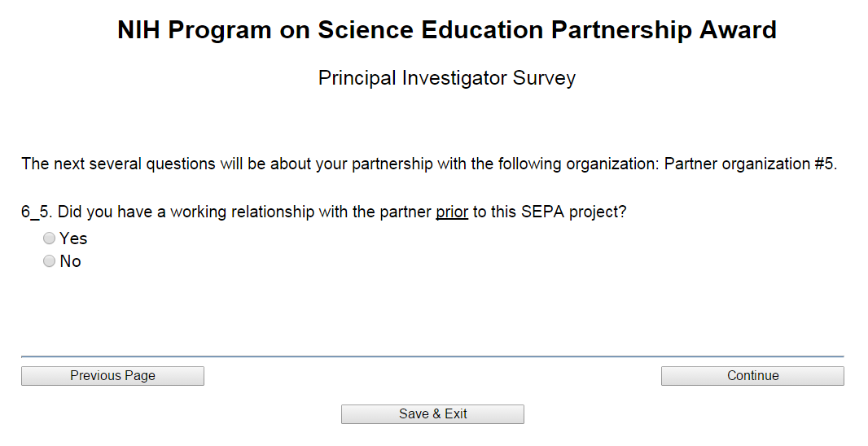This screenshot has height=446, width=868.
Task: Click the No answer label text
Action: (71, 261)
